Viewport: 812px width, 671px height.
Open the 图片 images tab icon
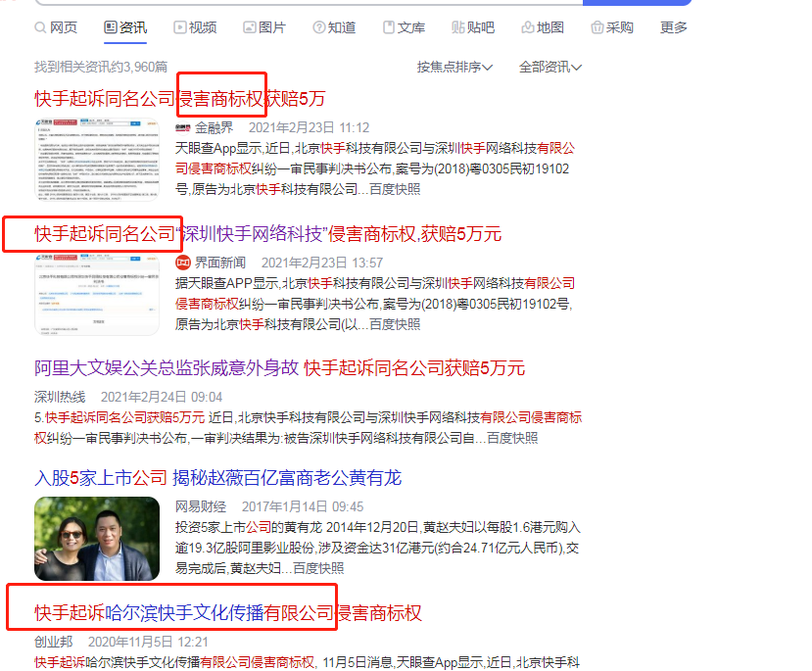point(250,27)
